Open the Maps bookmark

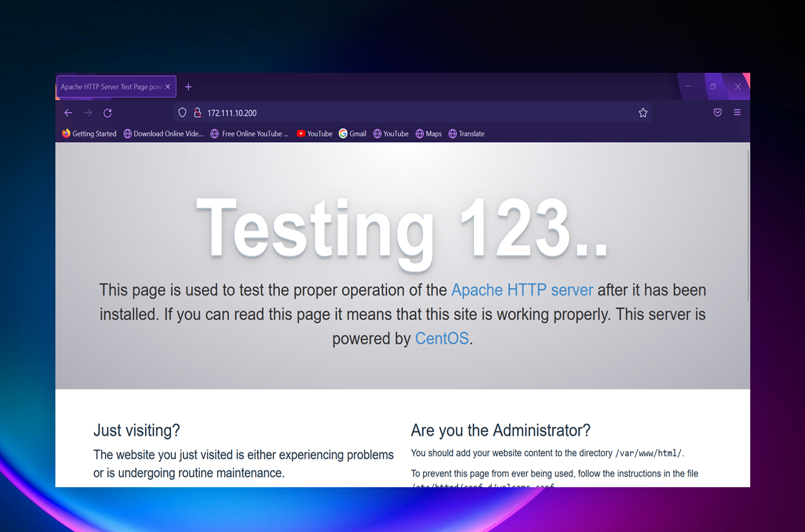[x=429, y=134]
